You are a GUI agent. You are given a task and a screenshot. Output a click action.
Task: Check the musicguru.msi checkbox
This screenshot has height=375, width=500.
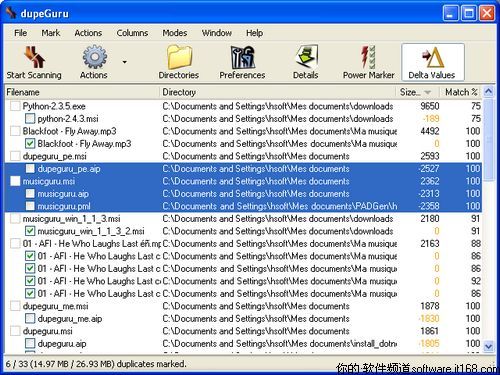click(x=15, y=181)
